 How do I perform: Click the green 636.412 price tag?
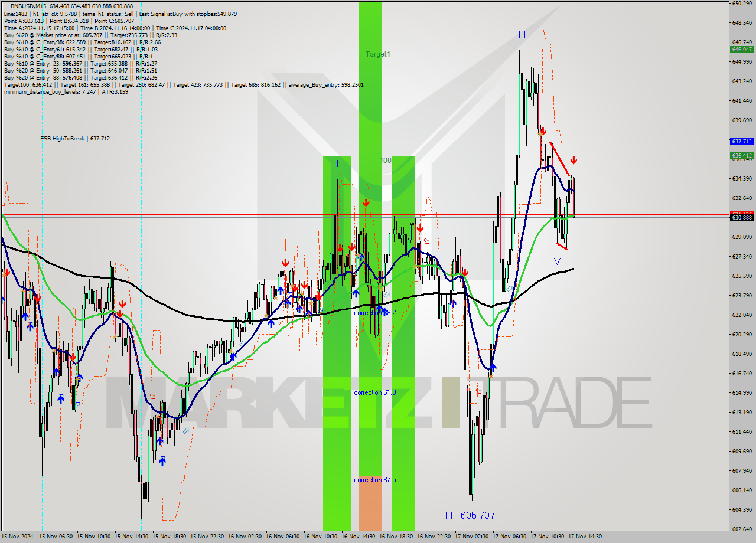(742, 156)
